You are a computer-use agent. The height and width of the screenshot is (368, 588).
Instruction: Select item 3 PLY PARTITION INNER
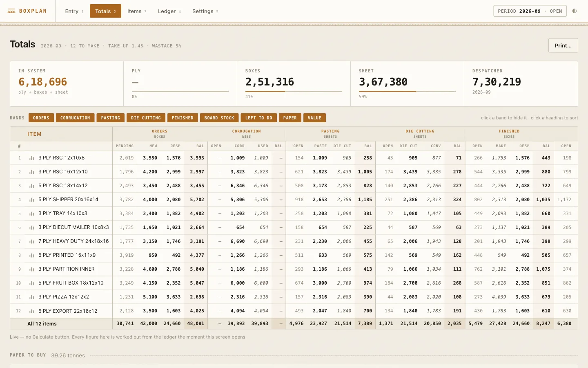67,269
